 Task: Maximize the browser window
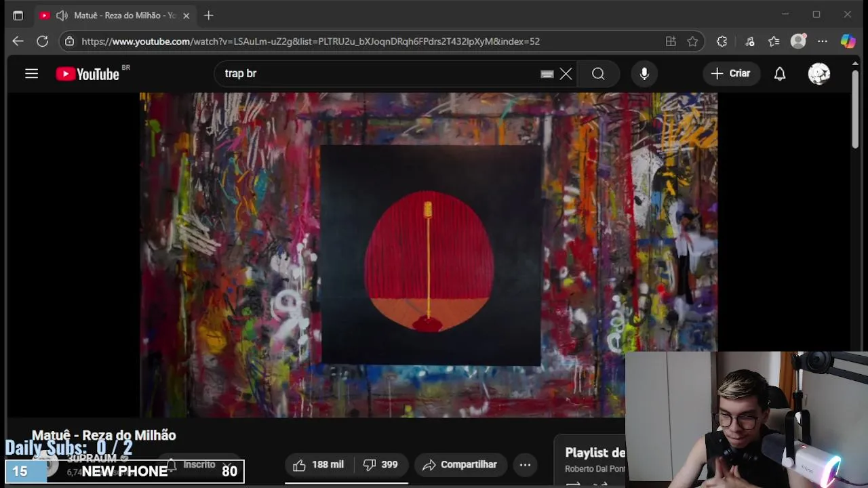click(816, 15)
